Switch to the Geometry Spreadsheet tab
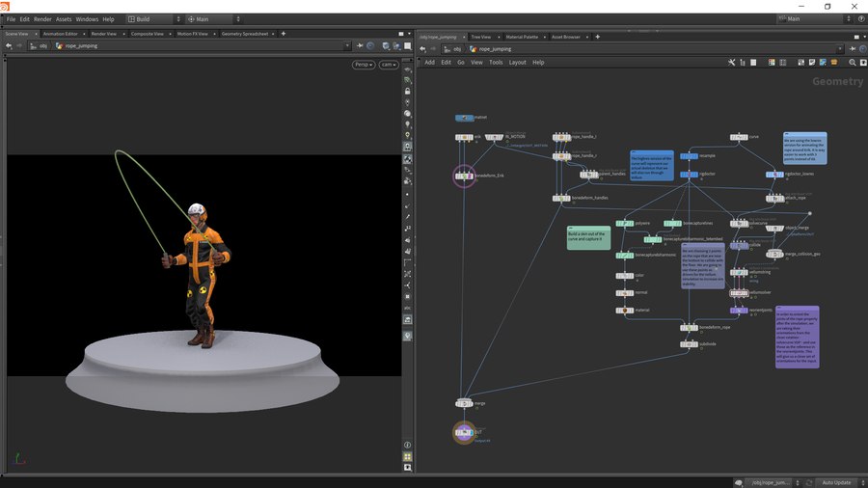Screen dimensions: 868x488 point(247,33)
